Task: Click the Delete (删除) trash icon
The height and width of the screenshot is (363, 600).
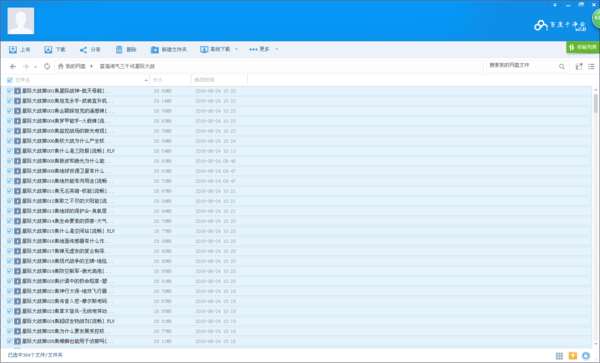Action: (119, 49)
